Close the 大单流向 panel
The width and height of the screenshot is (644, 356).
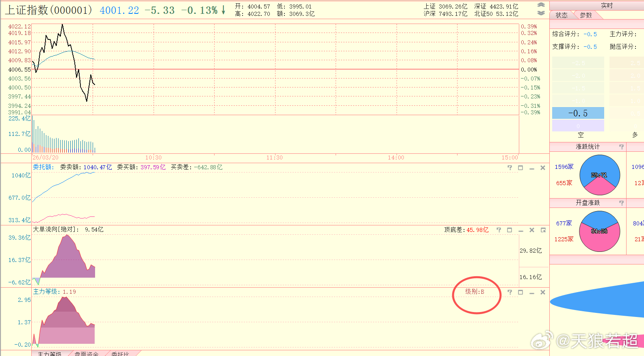[531, 230]
